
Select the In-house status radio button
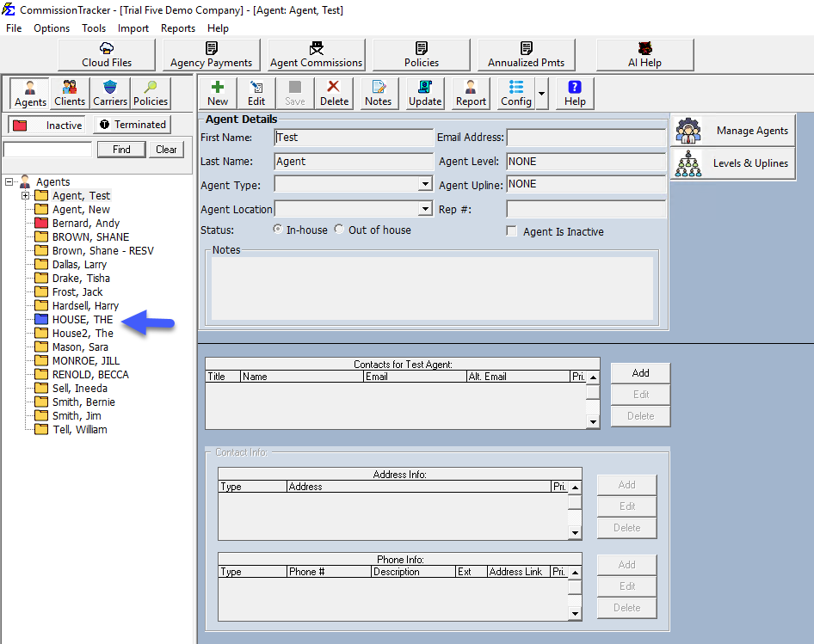coord(277,230)
